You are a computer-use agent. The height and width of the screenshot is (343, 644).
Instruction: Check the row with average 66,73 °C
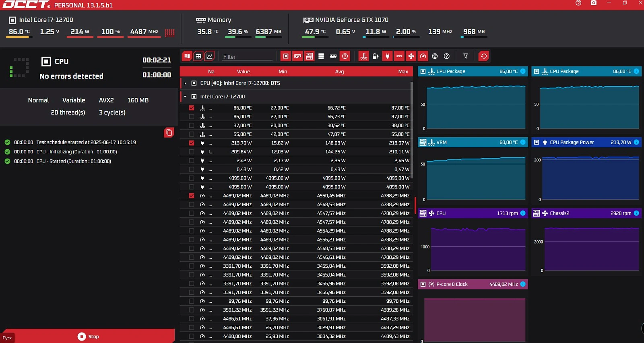pos(192,117)
